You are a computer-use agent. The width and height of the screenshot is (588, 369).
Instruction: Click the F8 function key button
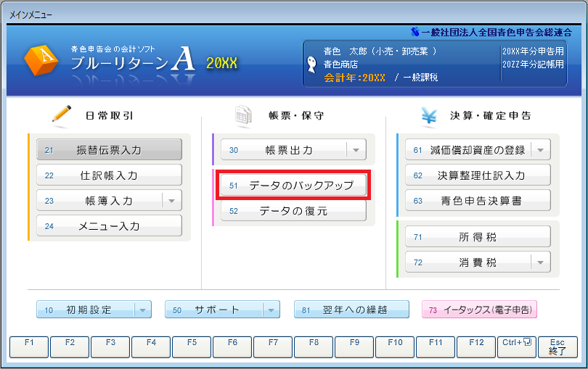tap(314, 347)
